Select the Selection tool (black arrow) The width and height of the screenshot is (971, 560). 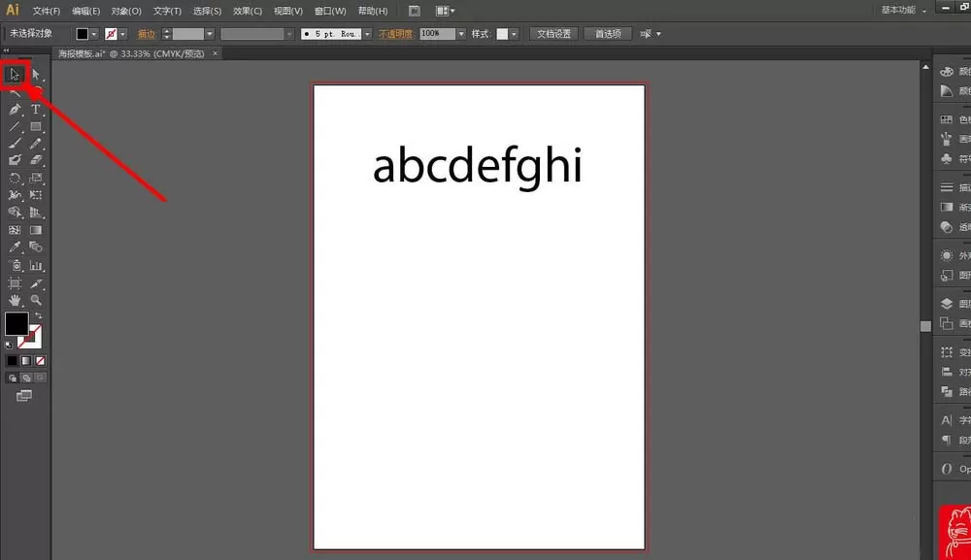(x=15, y=75)
